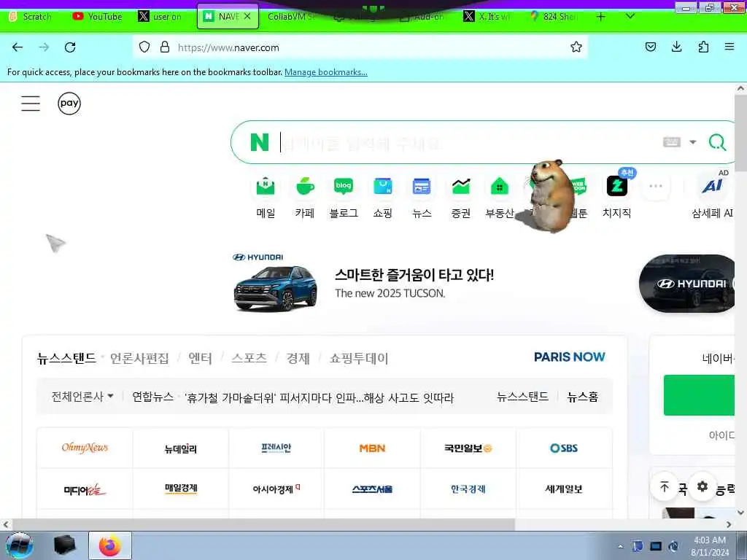Click the Manage bookmarks link
Screen dimensions: 747x560
coord(326,72)
